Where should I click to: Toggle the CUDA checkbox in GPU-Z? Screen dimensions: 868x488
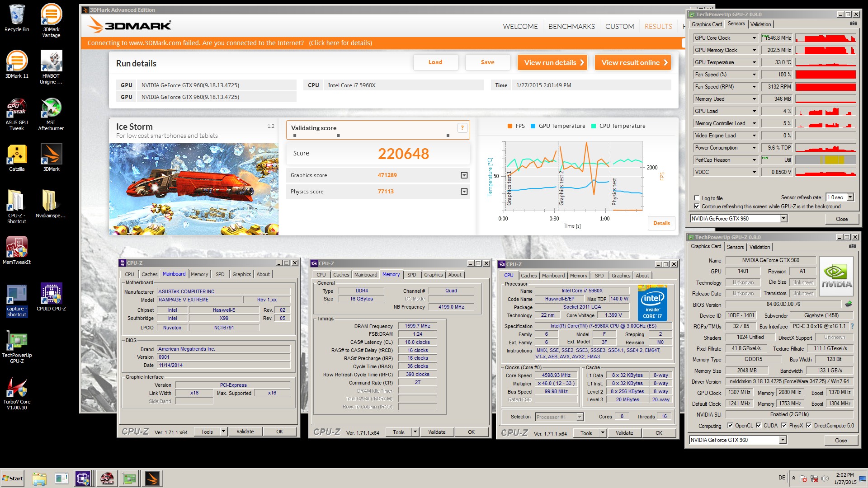coord(759,426)
